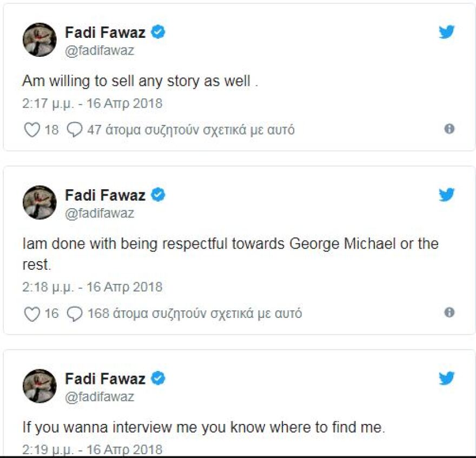Click the Fadi Fawaz name on the second tweet

tap(105, 195)
